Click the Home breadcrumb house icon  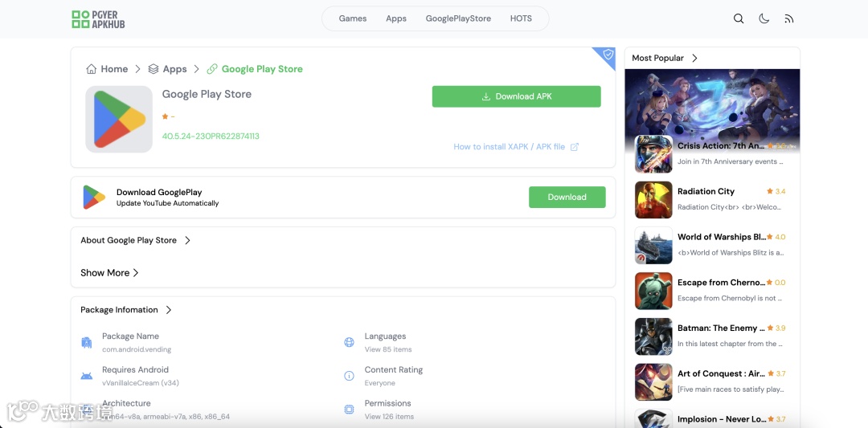[92, 69]
